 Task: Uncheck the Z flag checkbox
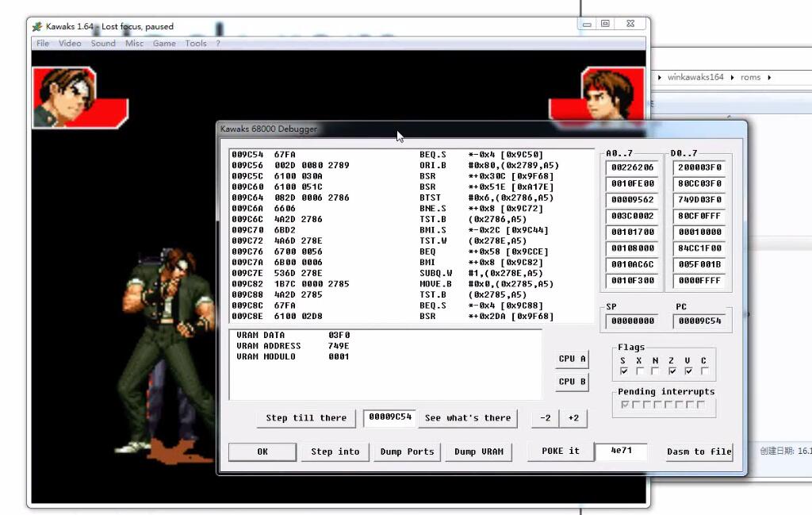point(672,371)
